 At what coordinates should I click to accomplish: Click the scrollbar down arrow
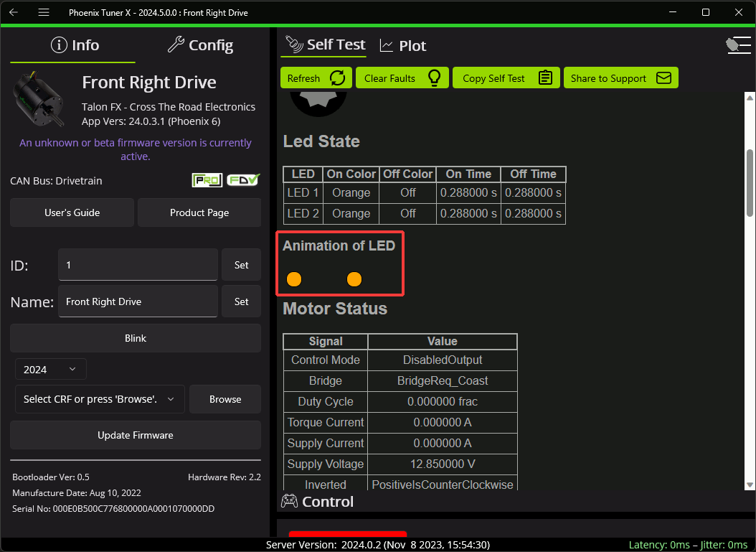750,485
